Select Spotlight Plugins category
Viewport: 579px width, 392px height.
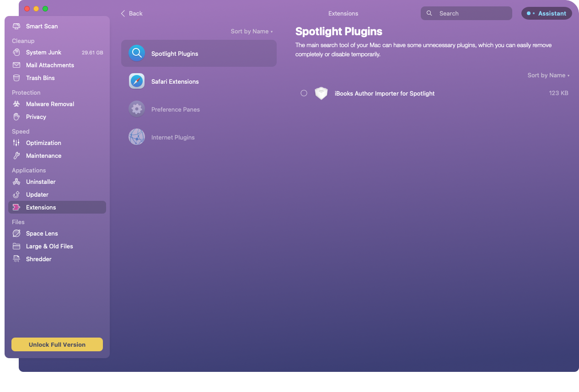pyautogui.click(x=199, y=54)
